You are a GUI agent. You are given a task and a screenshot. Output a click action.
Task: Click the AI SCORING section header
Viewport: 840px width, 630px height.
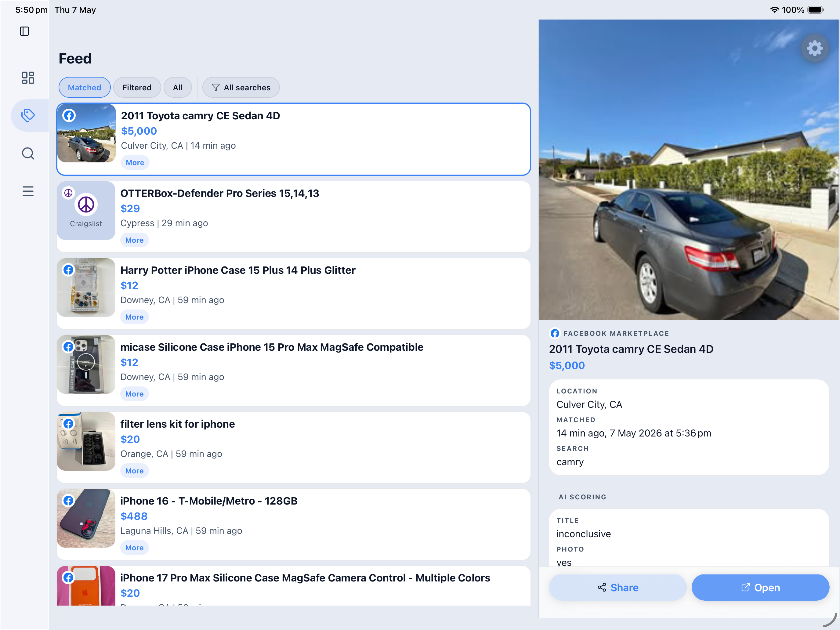[x=582, y=497]
